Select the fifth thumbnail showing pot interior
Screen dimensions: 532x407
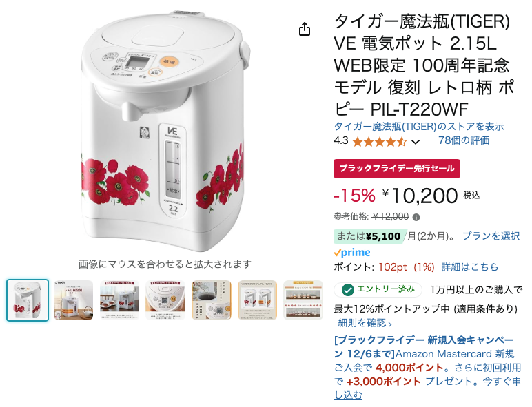coord(211,300)
